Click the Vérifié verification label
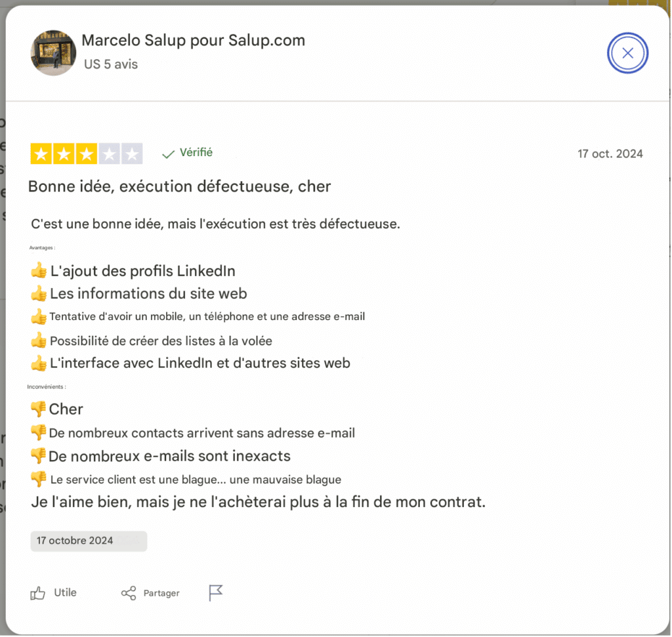The height and width of the screenshot is (637, 672). coord(196,152)
